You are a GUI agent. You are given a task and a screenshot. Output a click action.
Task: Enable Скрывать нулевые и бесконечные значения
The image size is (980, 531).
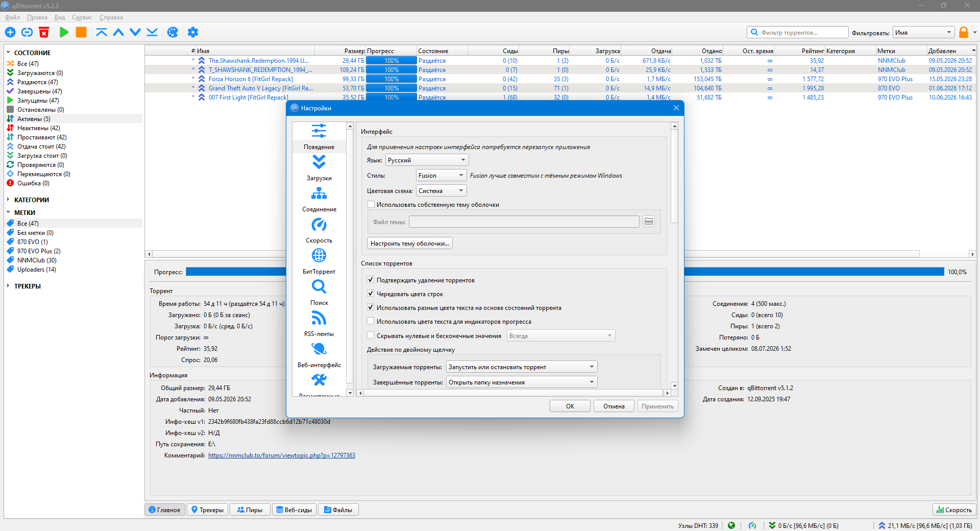coord(371,336)
